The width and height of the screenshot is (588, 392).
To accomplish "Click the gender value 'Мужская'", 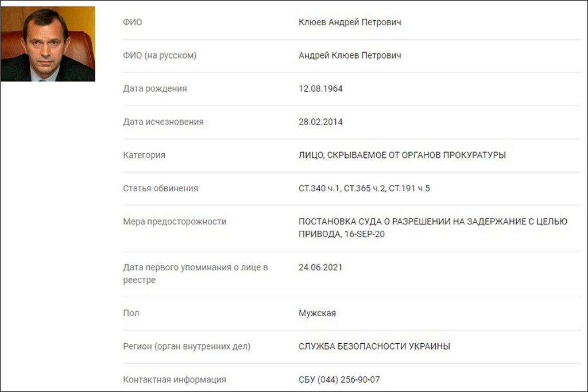I will 317,313.
